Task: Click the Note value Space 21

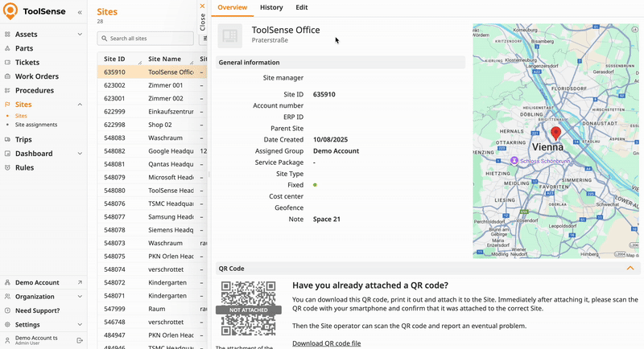Action: pyautogui.click(x=327, y=219)
